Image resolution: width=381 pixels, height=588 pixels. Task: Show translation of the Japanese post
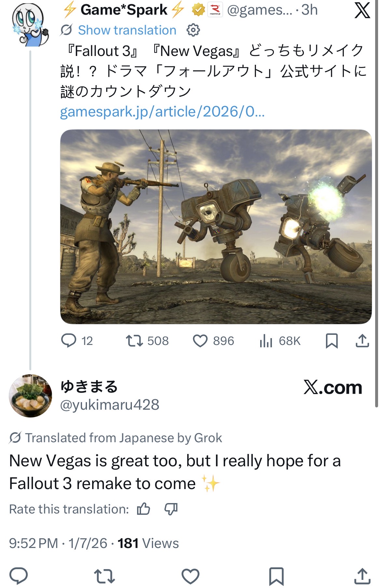(127, 30)
